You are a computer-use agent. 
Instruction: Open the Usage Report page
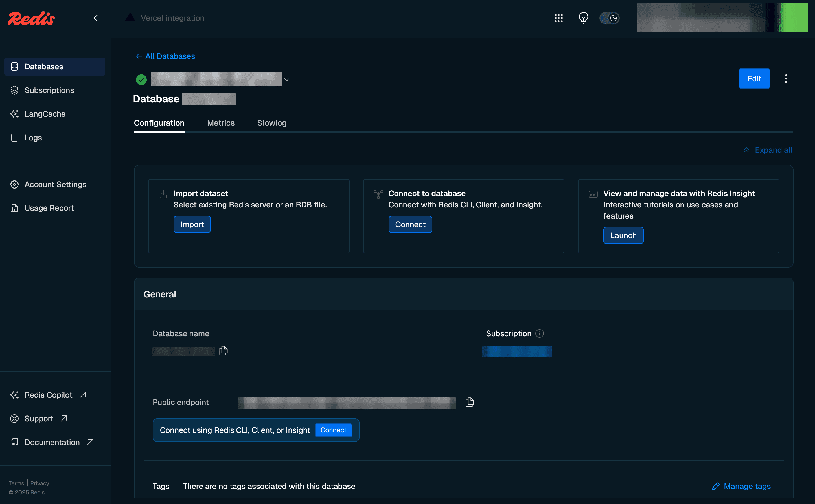(49, 208)
